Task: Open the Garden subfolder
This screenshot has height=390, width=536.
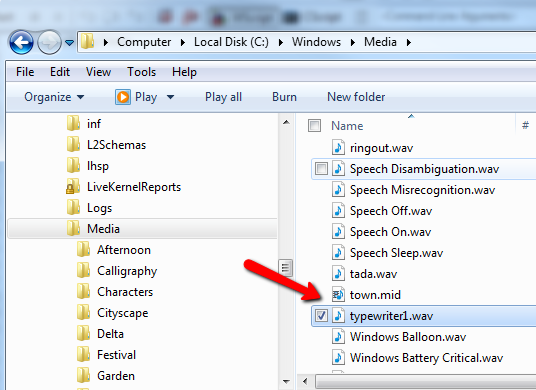Action: pos(116,376)
